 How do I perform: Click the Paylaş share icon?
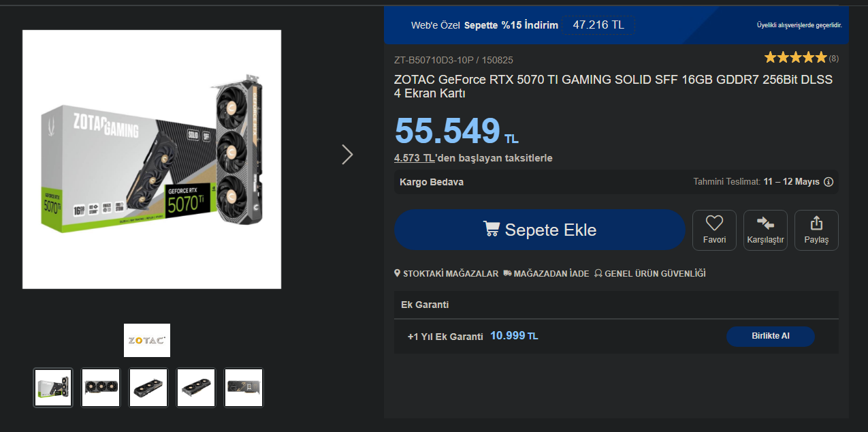coord(816,223)
